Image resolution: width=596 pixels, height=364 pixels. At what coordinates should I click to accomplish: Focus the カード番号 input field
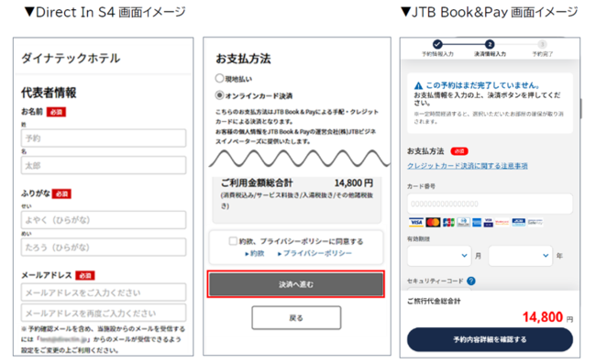pos(490,204)
